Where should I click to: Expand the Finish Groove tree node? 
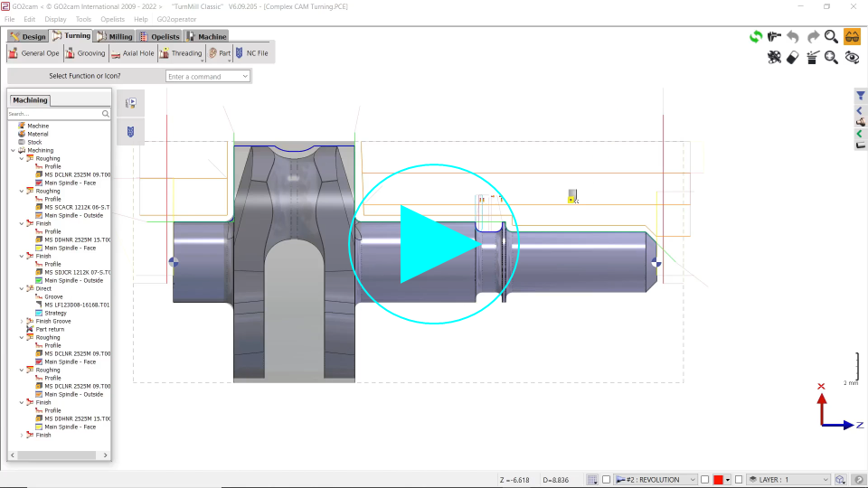click(x=22, y=322)
